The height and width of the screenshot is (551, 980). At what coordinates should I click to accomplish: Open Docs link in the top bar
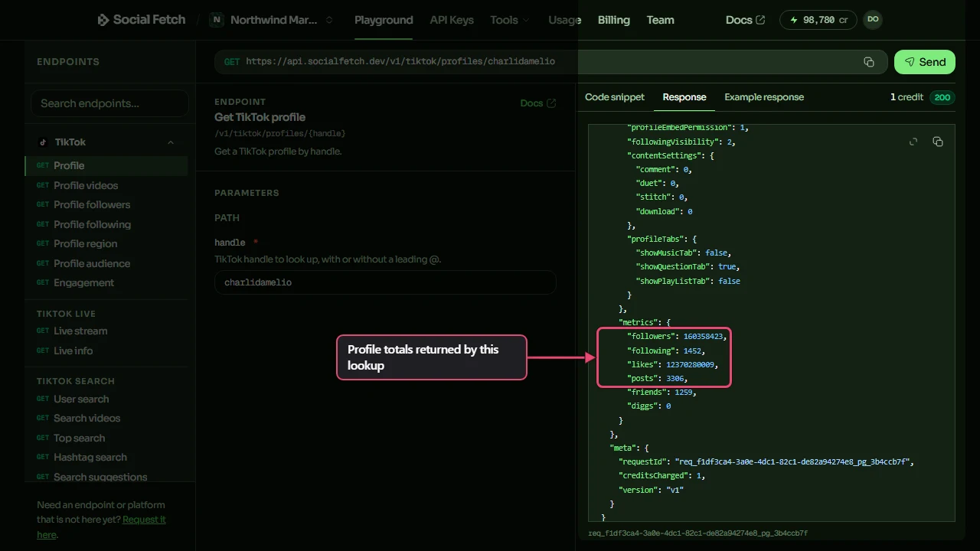745,20
